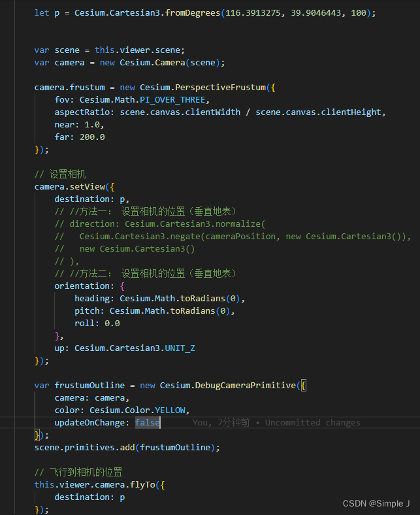Image resolution: width=420 pixels, height=515 pixels.
Task: Click the comment '// 飞行到相机的位置'
Action: coord(78,473)
